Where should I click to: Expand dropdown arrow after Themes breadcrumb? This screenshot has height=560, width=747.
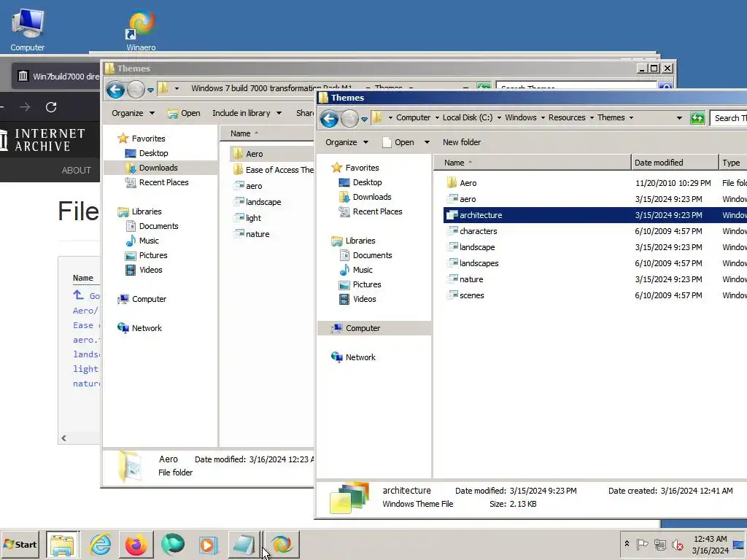tap(631, 117)
